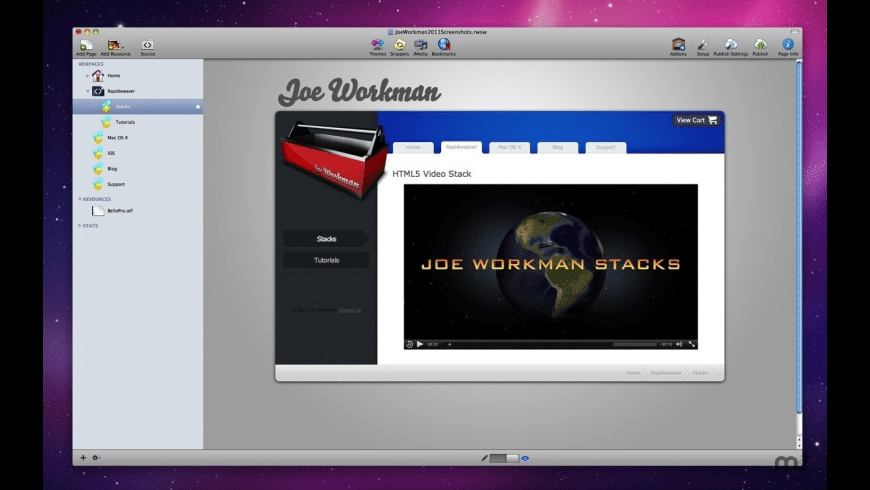Open the Snippets panel
This screenshot has height=490, width=870.
(x=399, y=47)
